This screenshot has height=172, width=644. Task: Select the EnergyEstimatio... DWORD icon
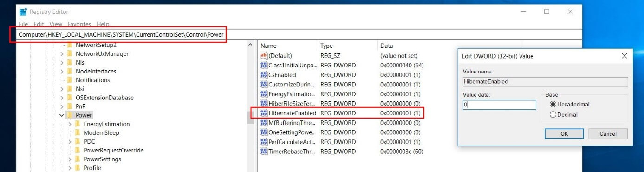(264, 94)
